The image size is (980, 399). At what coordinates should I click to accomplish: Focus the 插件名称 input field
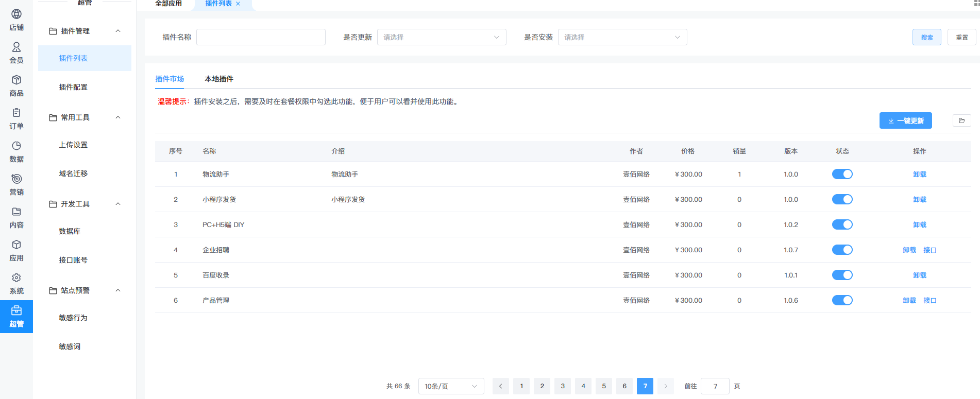261,37
